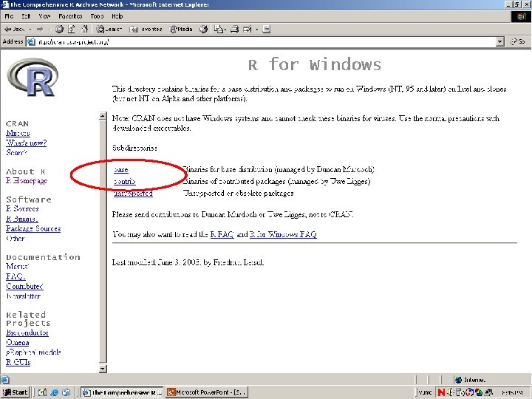This screenshot has width=532, height=399.
Task: Click the Go button
Action: 518,41
